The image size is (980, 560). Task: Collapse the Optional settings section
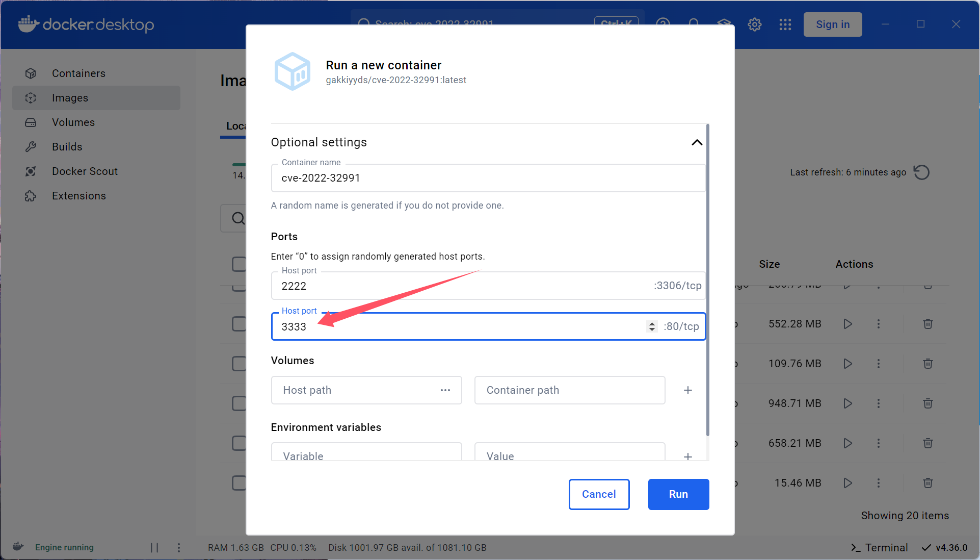click(x=697, y=142)
